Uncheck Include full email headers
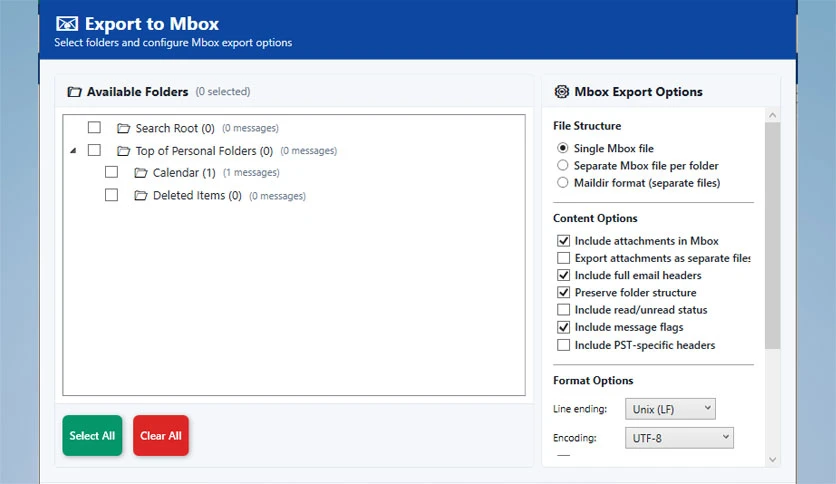 pyautogui.click(x=564, y=275)
